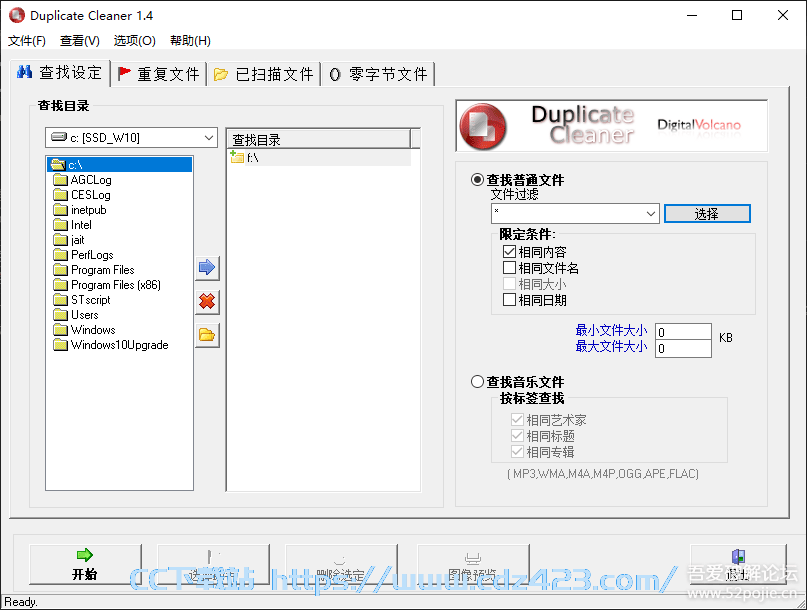807x610 pixels.
Task: Open the 文件(F) menu
Action: (x=27, y=41)
